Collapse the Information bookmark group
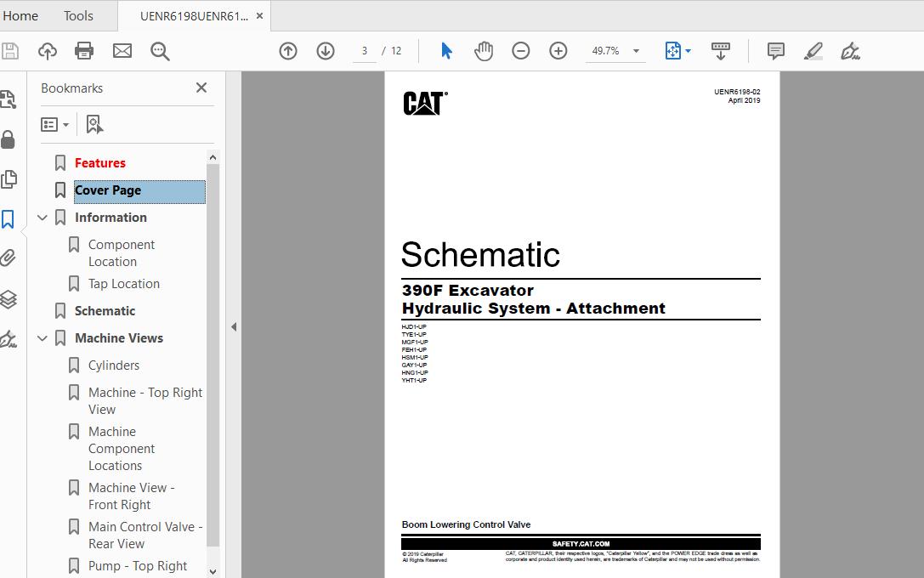This screenshot has height=578, width=924. coord(43,218)
